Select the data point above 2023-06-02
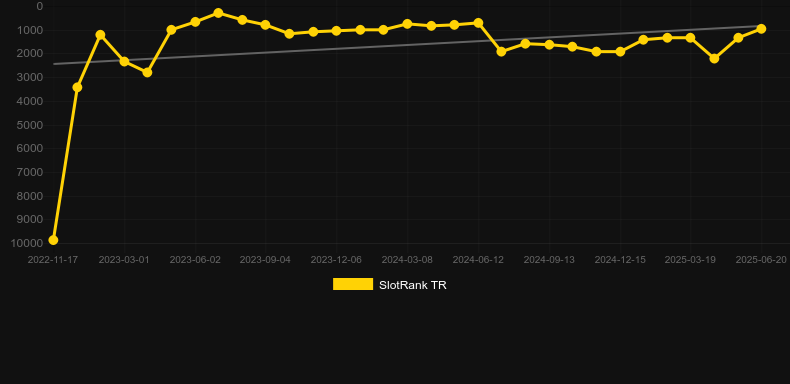The image size is (790, 384). coord(195,22)
